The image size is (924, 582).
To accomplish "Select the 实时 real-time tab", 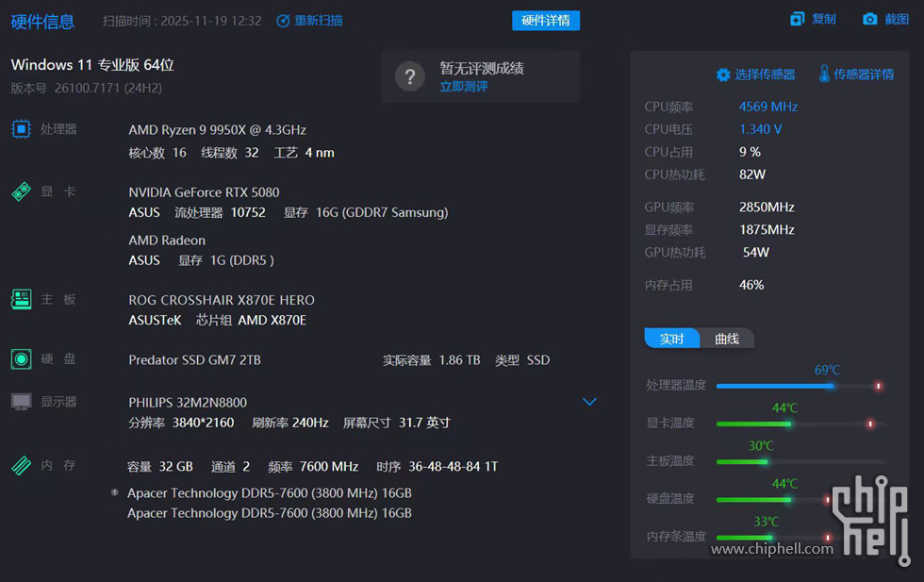I will tap(671, 339).
